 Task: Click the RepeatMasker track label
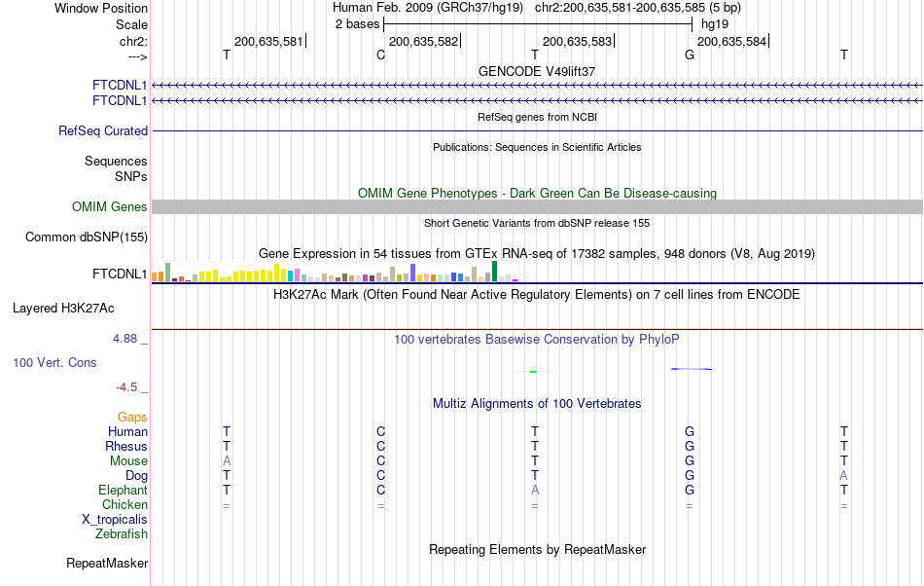click(107, 563)
